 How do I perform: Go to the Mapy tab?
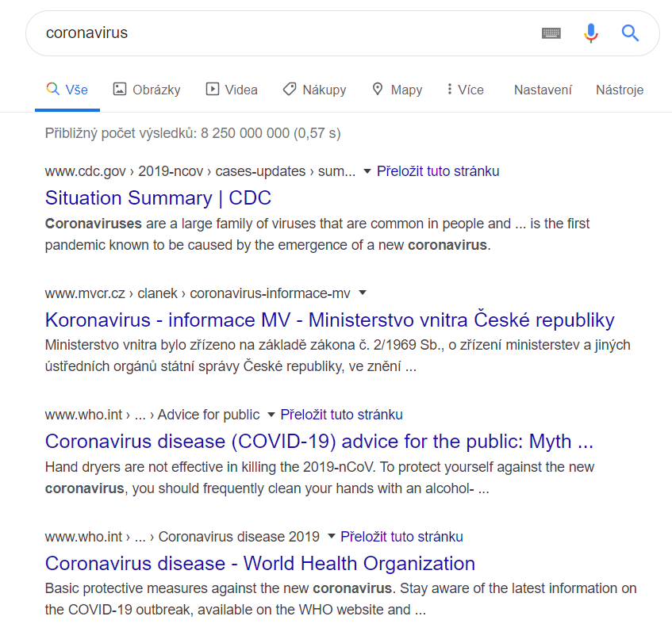tap(397, 90)
